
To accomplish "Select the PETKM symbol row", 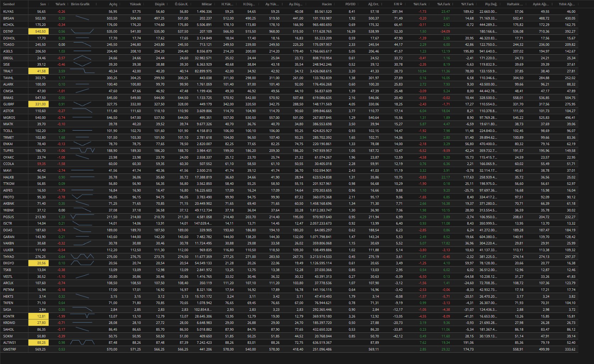I will [x=289, y=289].
